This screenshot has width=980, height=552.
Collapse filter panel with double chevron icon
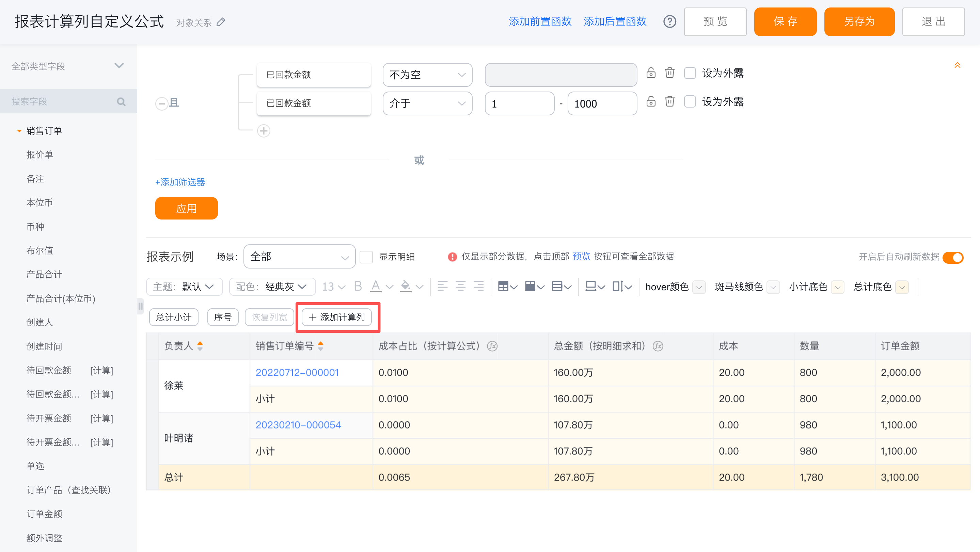click(957, 65)
